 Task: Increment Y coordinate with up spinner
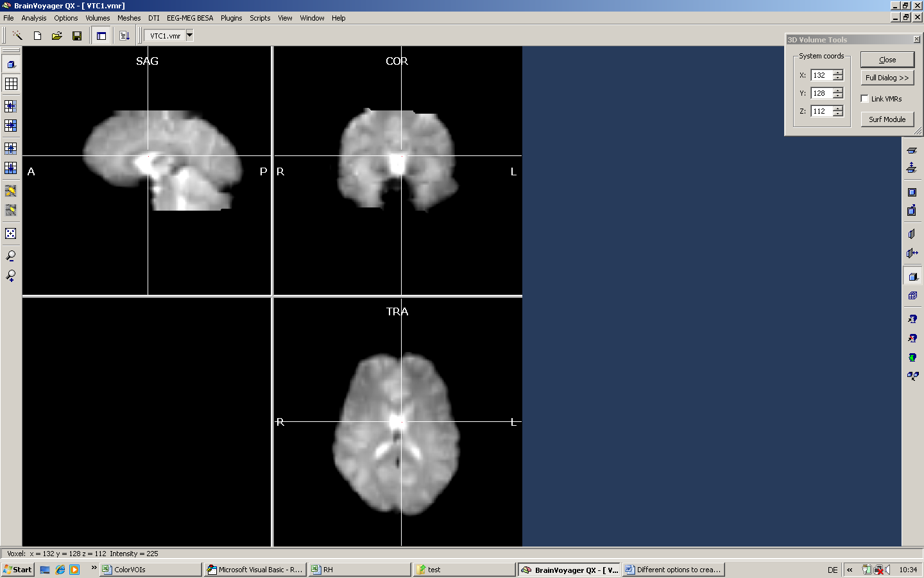click(x=838, y=91)
